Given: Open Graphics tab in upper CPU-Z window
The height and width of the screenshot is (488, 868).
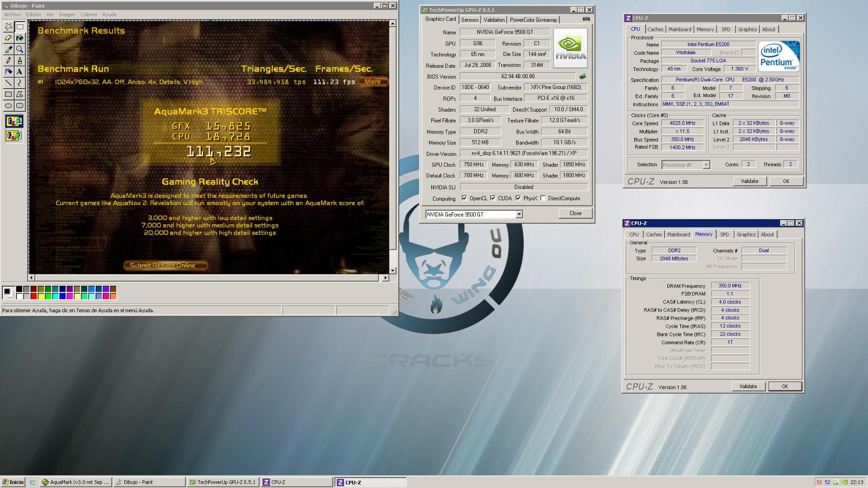Looking at the screenshot, I should click(747, 29).
